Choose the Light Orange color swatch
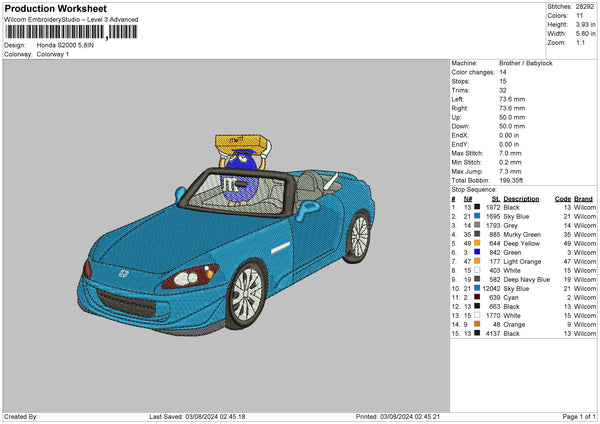Image resolution: width=600 pixels, height=424 pixels. click(x=477, y=261)
